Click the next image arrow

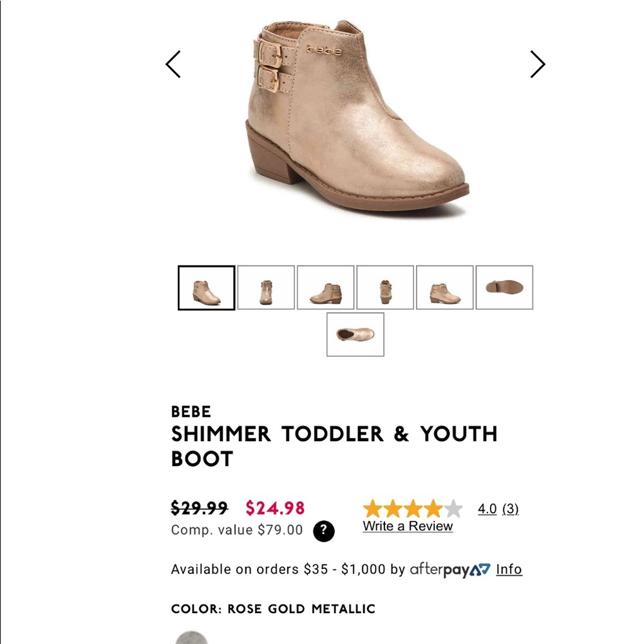[538, 64]
